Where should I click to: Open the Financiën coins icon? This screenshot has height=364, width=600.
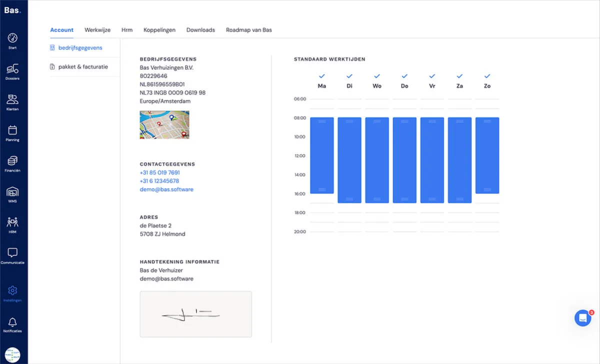click(13, 160)
